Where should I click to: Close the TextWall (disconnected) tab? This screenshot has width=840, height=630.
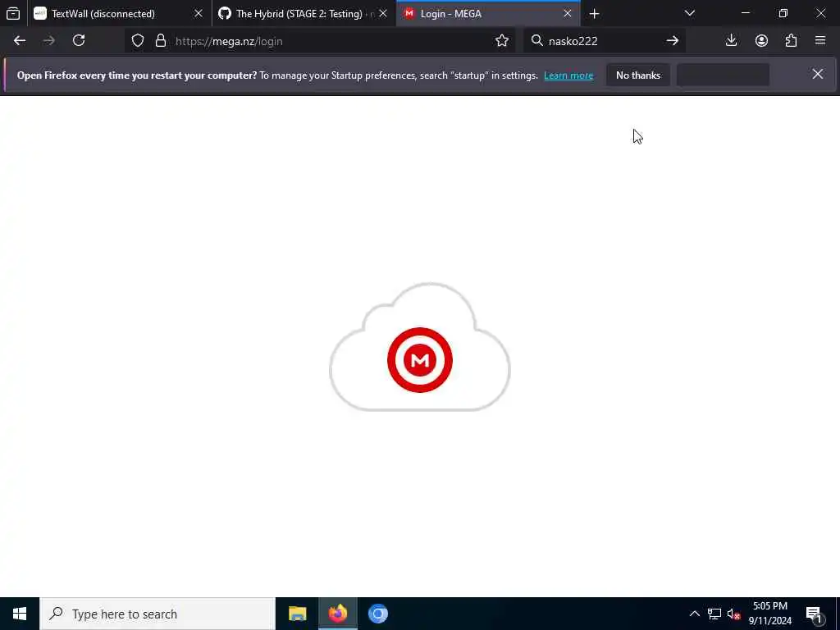[x=199, y=13]
